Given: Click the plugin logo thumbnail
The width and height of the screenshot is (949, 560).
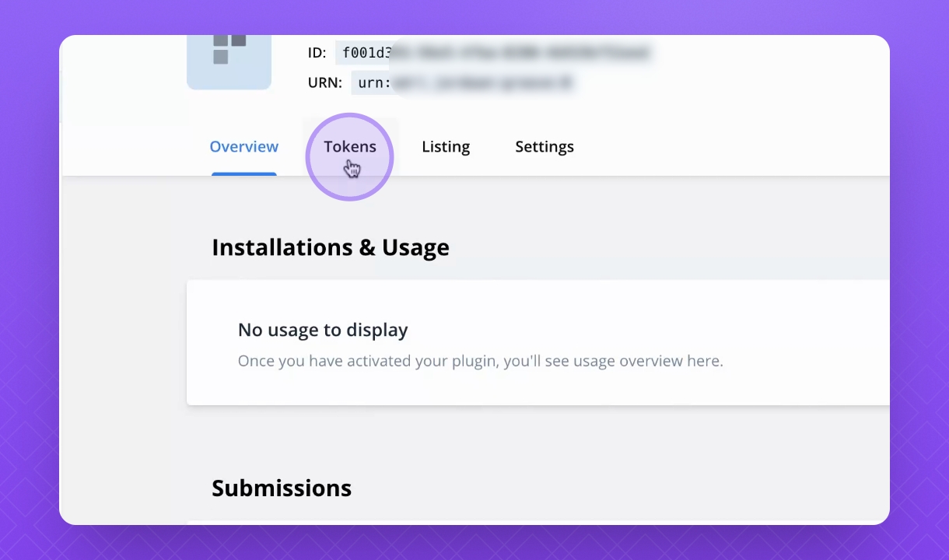Looking at the screenshot, I should [229, 62].
